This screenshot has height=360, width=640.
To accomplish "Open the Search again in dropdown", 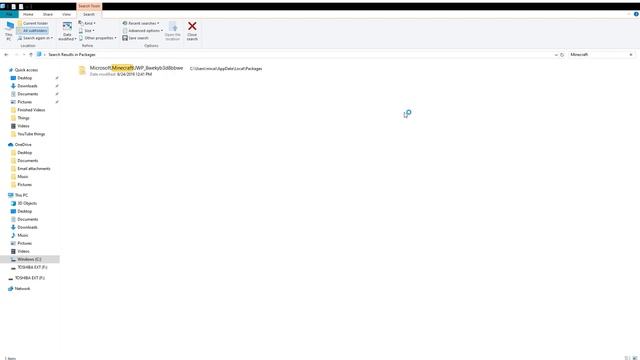I will click(35, 38).
